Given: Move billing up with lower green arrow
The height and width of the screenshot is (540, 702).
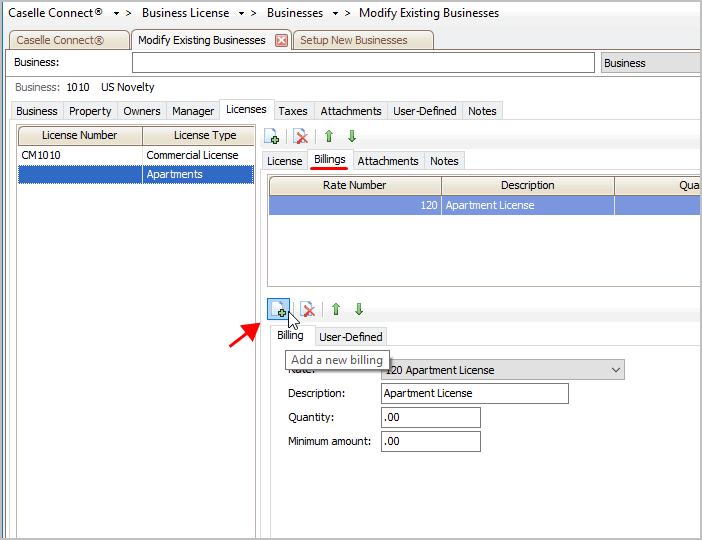Looking at the screenshot, I should tap(336, 309).
